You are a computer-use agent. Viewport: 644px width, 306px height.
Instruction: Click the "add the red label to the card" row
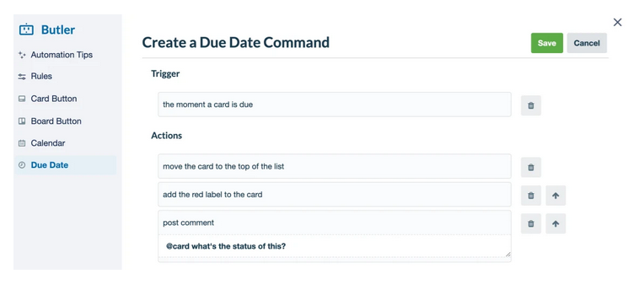(x=335, y=194)
